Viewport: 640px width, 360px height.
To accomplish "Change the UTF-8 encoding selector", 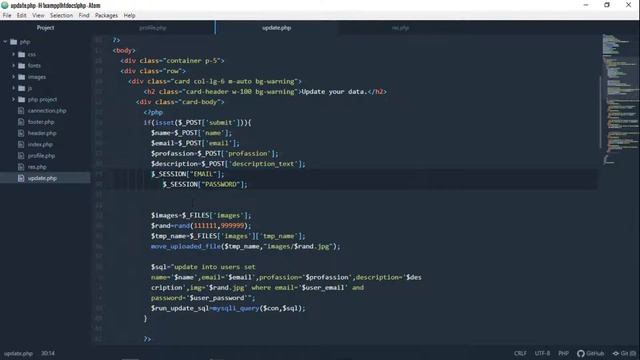I will (x=542, y=353).
